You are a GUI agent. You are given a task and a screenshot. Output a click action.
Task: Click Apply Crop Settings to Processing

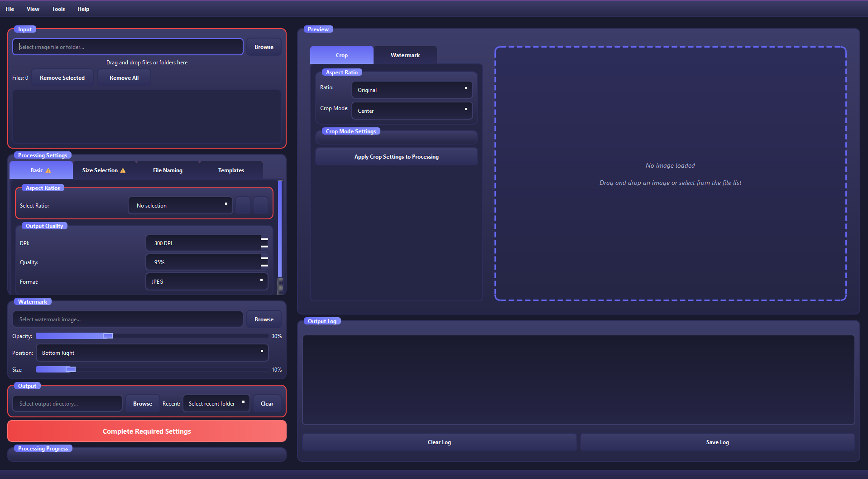pos(396,156)
